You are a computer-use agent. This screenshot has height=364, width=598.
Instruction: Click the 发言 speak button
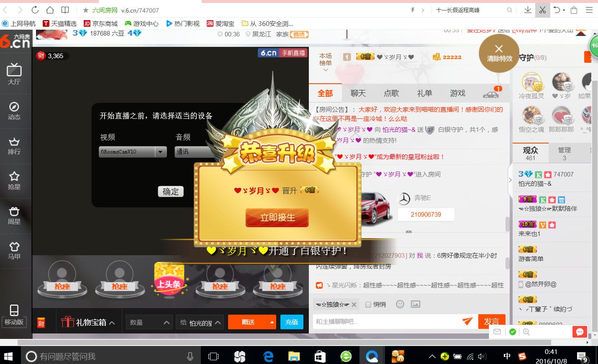click(492, 321)
